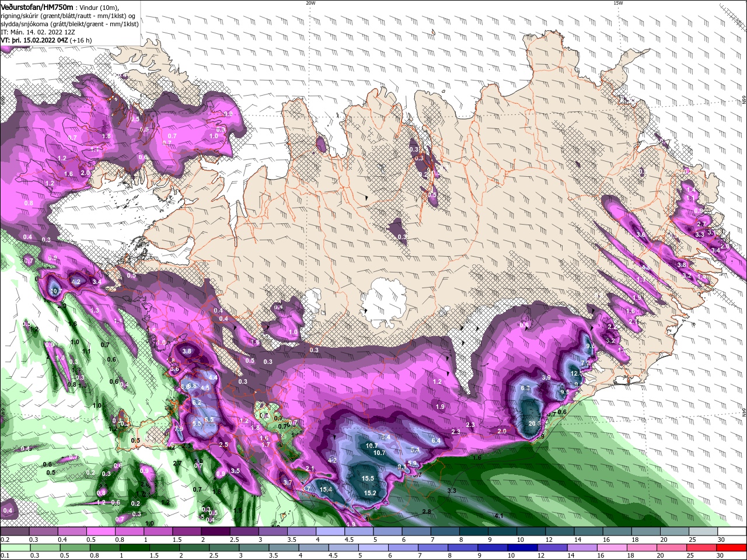The image size is (747, 560).
Task: Click the bright red lower legend swatch at 30
Action: [732, 548]
